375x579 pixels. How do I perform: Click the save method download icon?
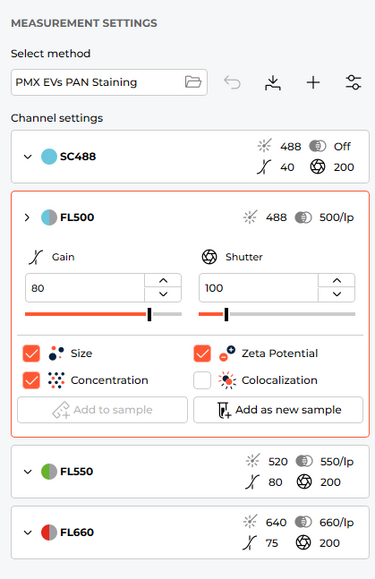coord(273,82)
